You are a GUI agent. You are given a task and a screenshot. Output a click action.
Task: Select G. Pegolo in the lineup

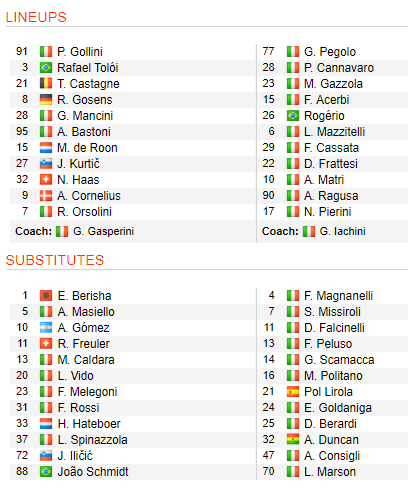pyautogui.click(x=330, y=52)
